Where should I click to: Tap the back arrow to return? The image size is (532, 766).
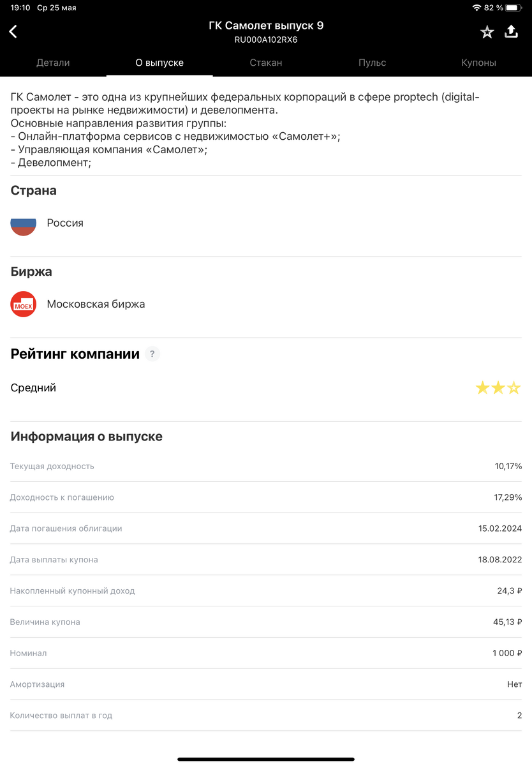point(14,31)
